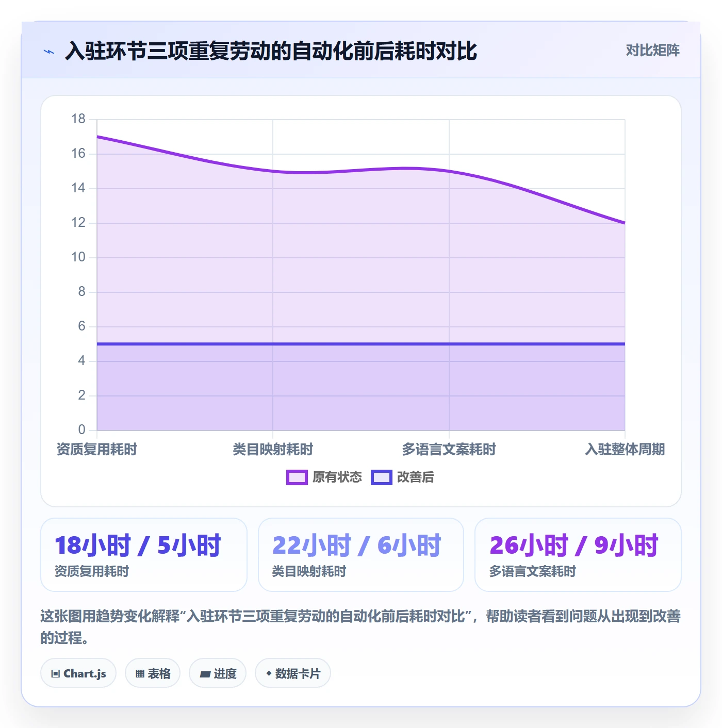Click the 入驻整体周期 x-axis label
Screen dimensions: 722x728
(625, 450)
